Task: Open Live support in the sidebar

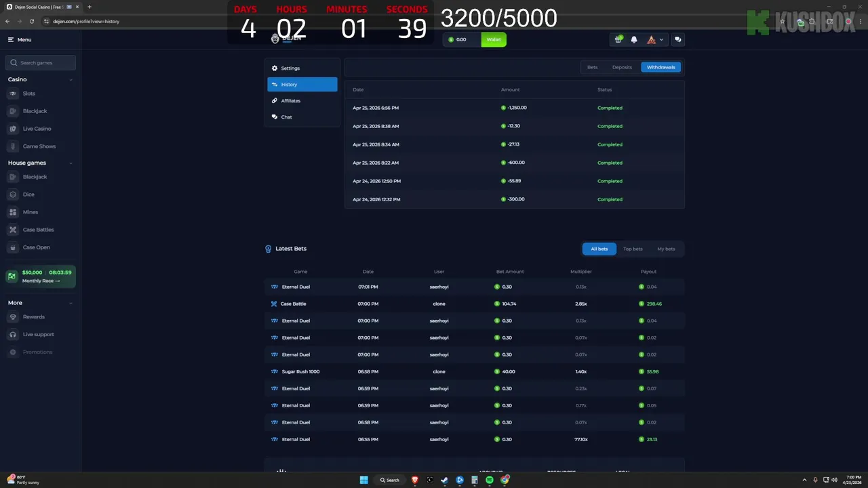Action: click(x=38, y=335)
